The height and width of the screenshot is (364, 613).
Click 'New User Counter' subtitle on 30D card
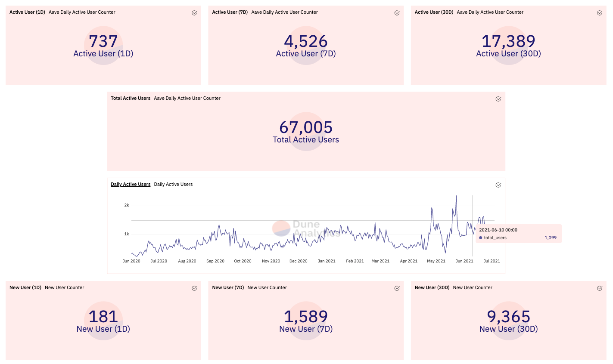click(473, 287)
